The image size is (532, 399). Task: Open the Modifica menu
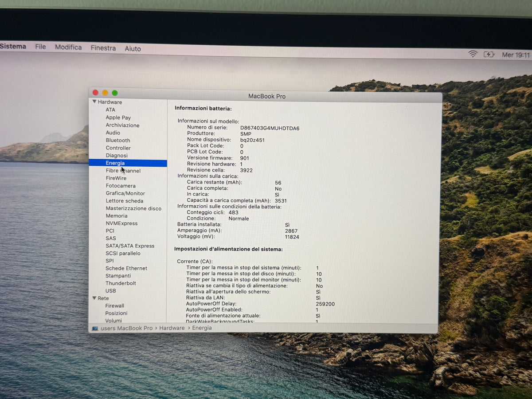click(68, 47)
